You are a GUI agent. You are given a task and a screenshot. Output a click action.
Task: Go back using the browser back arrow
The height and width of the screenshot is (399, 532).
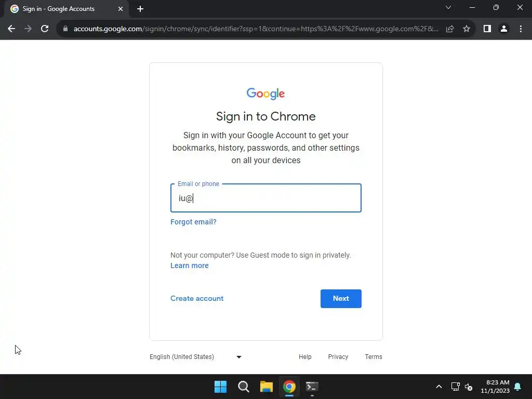[x=11, y=29]
